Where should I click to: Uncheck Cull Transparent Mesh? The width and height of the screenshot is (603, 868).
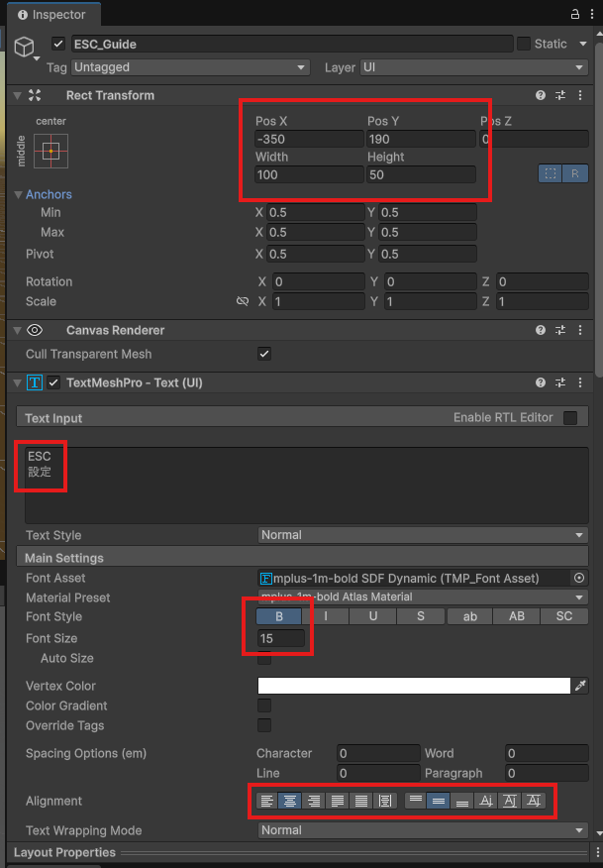pyautogui.click(x=264, y=354)
